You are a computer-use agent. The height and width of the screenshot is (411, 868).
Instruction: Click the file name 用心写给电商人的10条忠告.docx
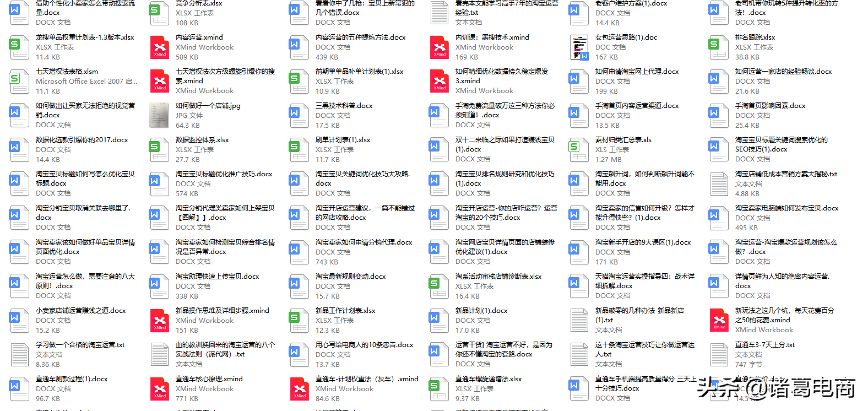click(364, 345)
